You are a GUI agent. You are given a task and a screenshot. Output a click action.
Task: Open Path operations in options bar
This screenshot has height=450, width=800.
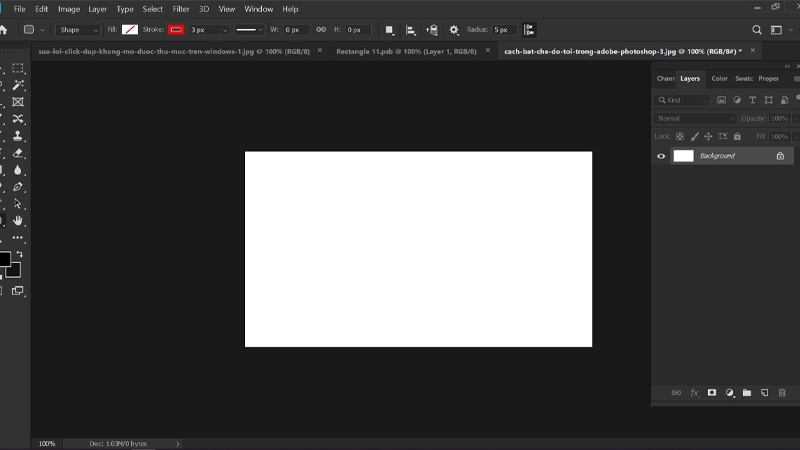pos(389,30)
